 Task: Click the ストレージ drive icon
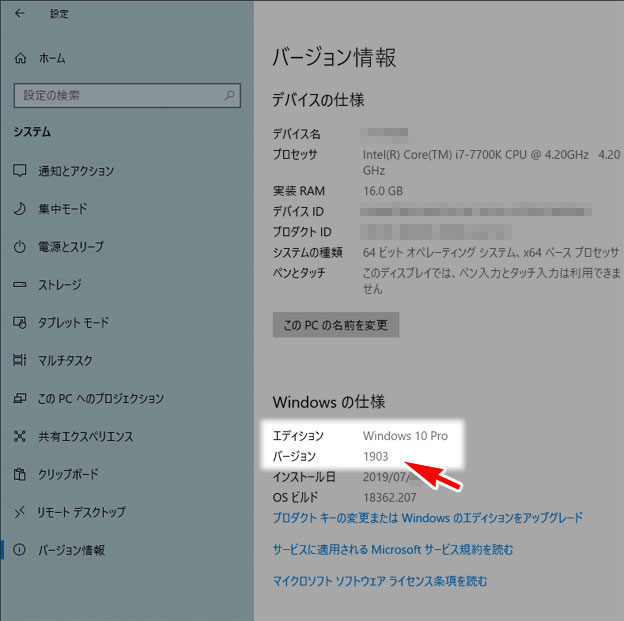20,285
